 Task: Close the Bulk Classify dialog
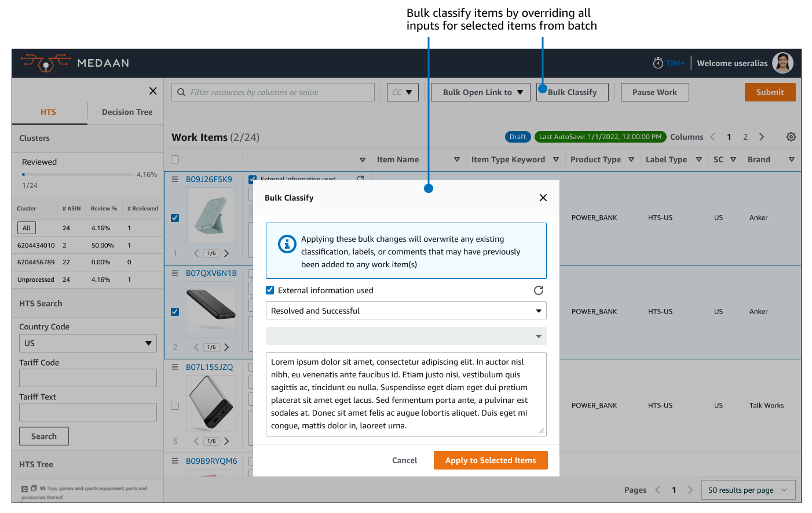click(x=543, y=198)
